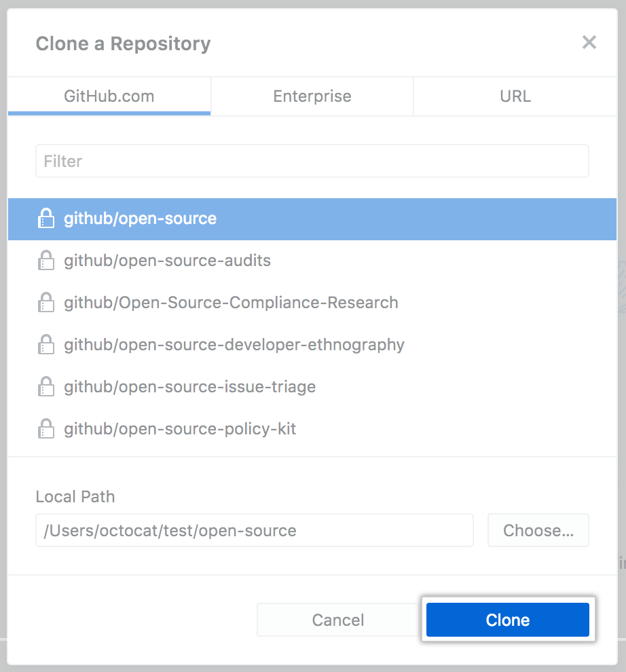The height and width of the screenshot is (672, 626).
Task: Switch to the URL tab
Action: (x=515, y=96)
